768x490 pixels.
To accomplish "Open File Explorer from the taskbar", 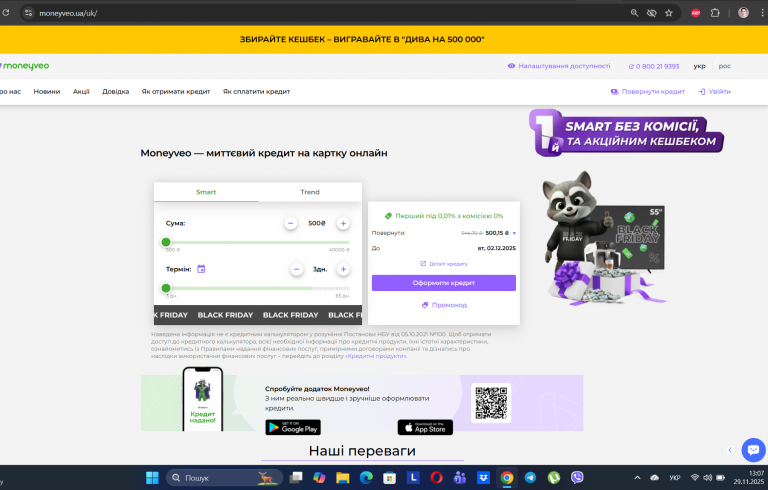I will coord(342,477).
